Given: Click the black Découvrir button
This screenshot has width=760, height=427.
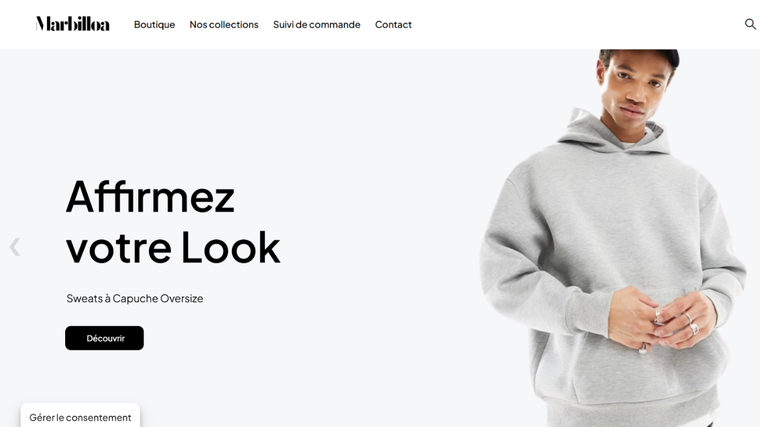Looking at the screenshot, I should point(104,338).
